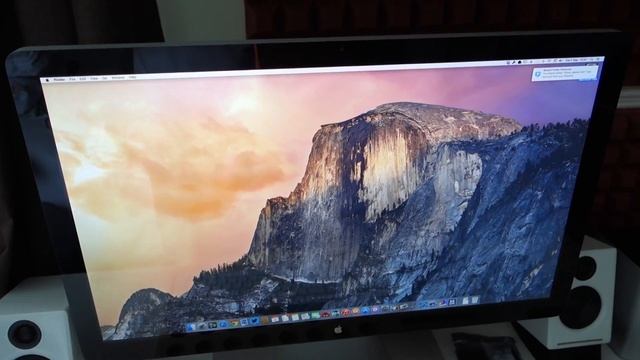This screenshot has height=360, width=640.
Task: Open Finder from the dock
Action: click(191, 327)
